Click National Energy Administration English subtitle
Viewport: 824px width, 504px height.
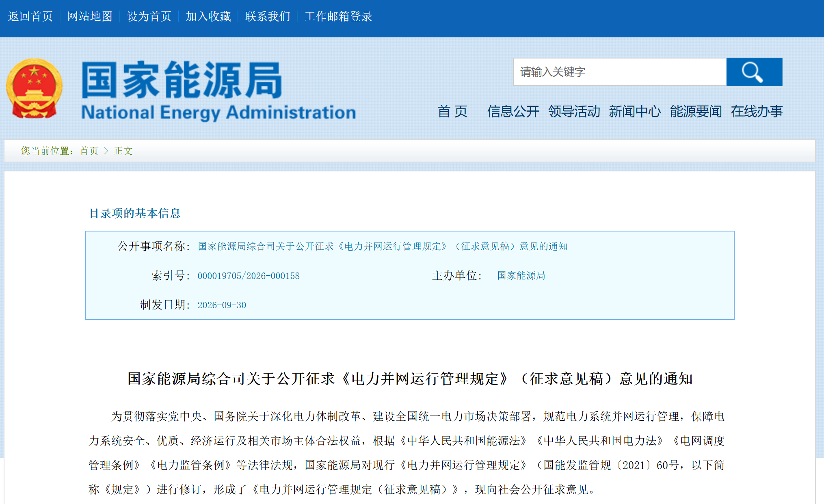(x=218, y=112)
